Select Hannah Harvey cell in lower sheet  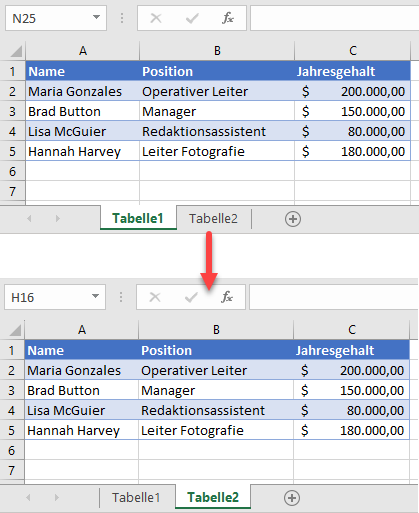(x=82, y=430)
